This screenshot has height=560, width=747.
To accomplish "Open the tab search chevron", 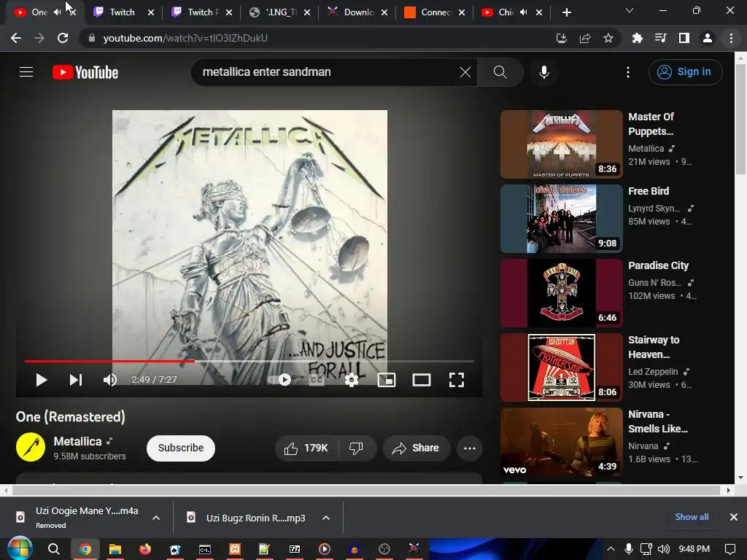I will (630, 10).
